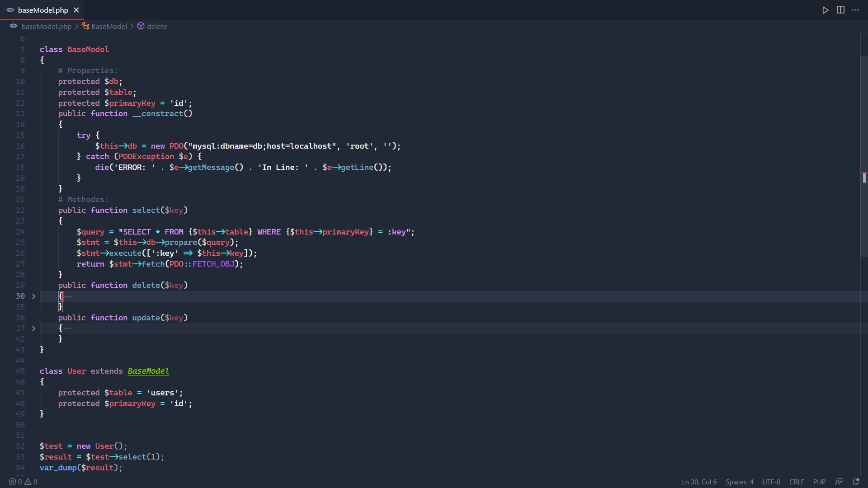Go to line via Ln 30, Col 6
Image resolution: width=868 pixels, height=488 pixels.
(x=699, y=482)
